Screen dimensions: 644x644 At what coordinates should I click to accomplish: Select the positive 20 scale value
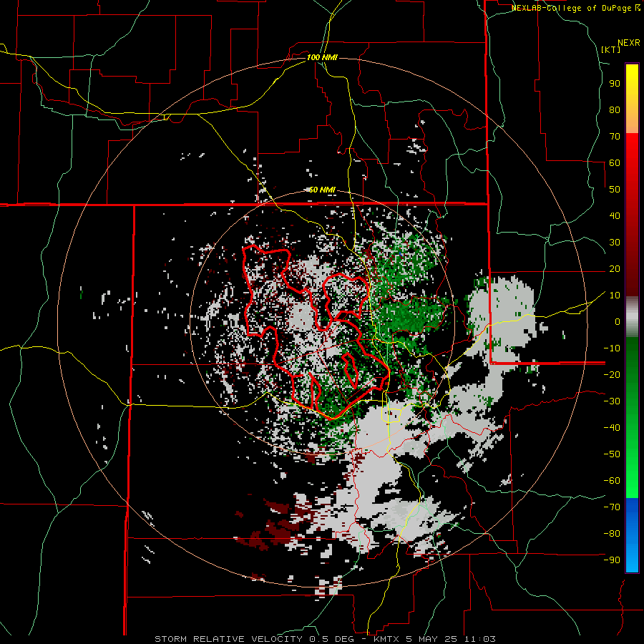click(x=615, y=269)
